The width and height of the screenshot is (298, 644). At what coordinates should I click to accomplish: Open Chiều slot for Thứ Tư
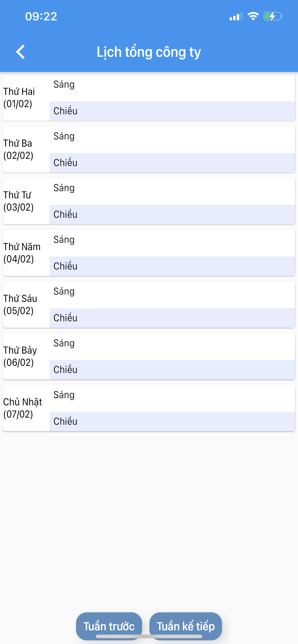[172, 215]
